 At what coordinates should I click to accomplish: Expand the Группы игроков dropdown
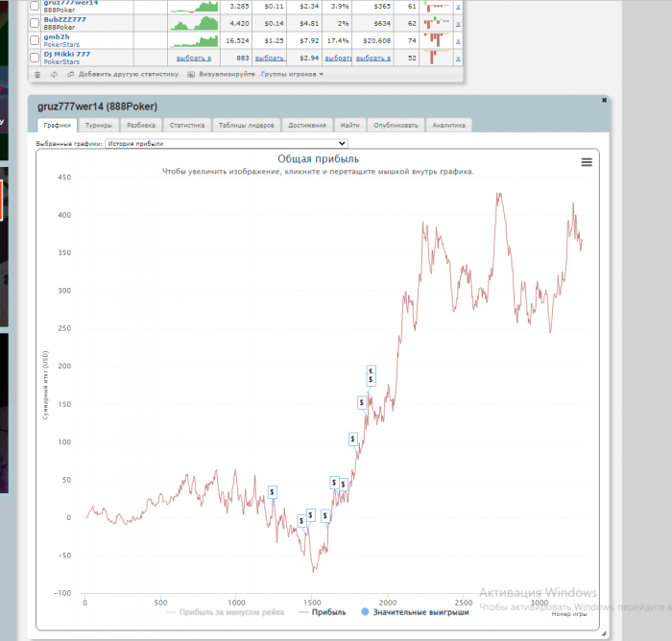tap(292, 74)
